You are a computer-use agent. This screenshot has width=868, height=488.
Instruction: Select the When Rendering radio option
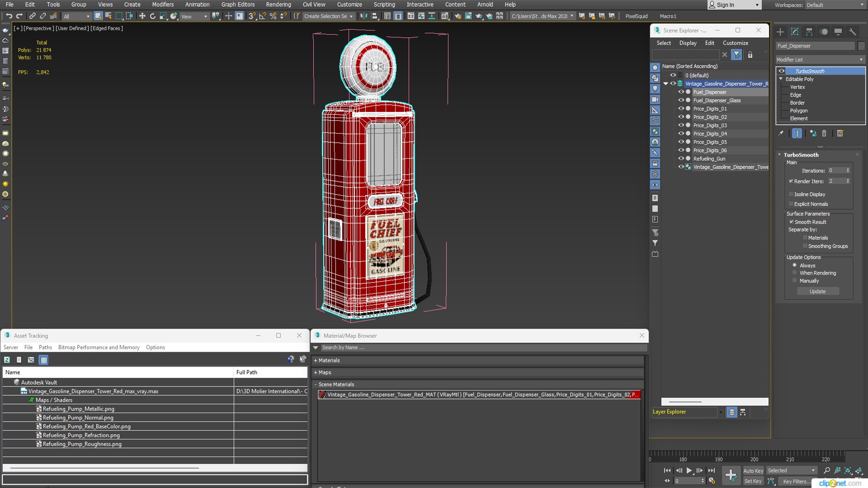pos(794,273)
